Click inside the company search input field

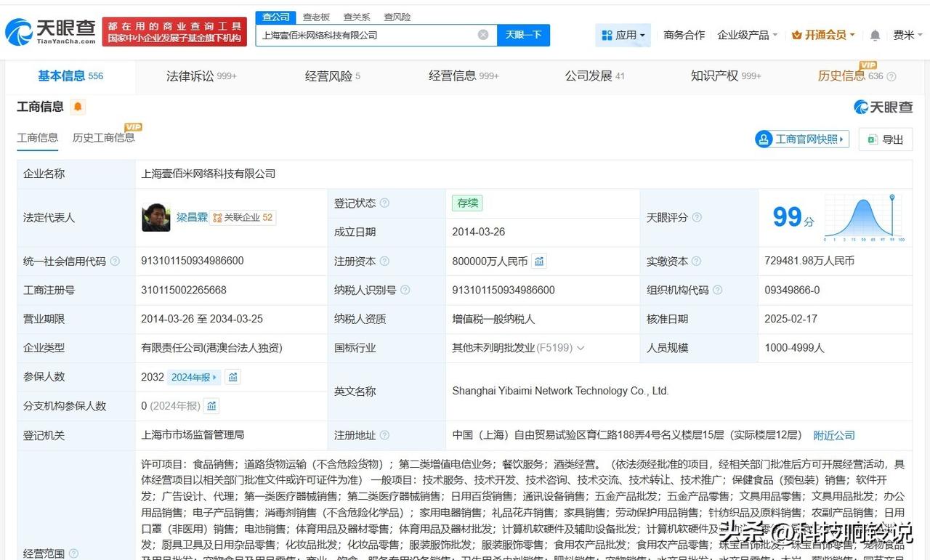click(363, 34)
